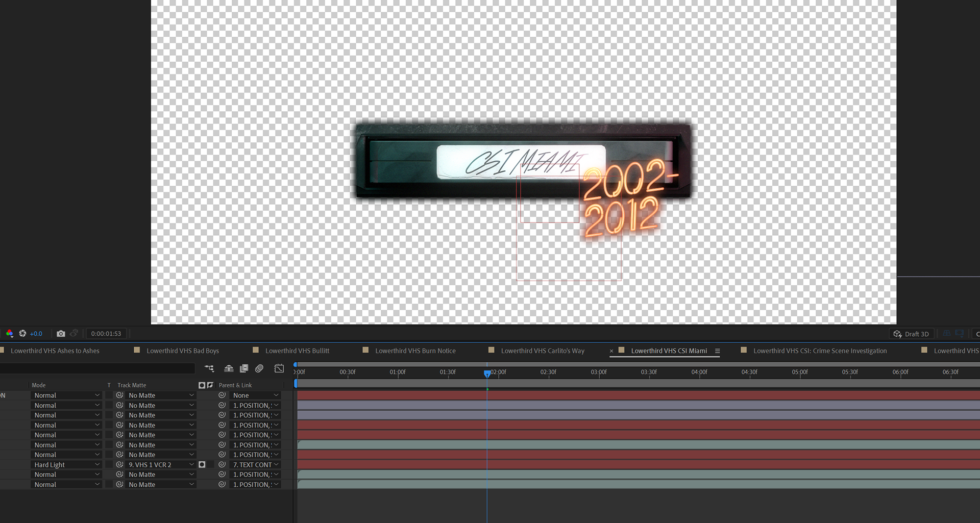Click the 0:00:01:53 current time display

point(106,334)
